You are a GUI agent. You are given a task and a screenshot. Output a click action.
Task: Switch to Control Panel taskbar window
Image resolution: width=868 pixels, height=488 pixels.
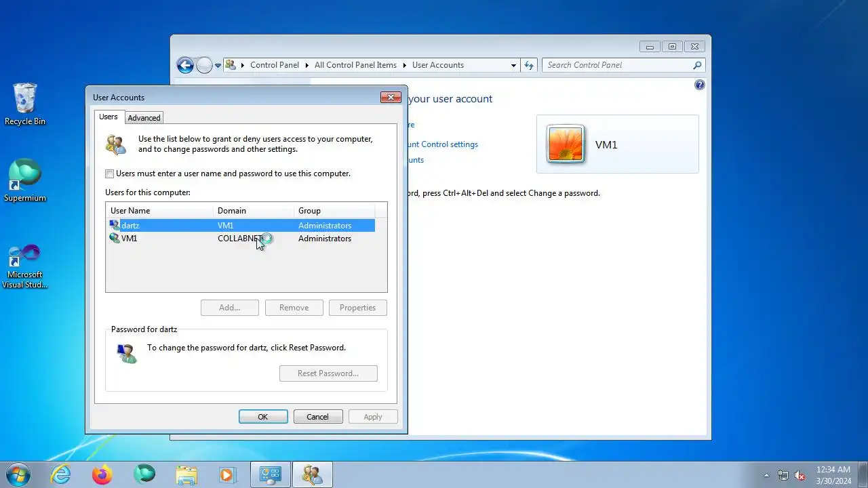click(271, 474)
